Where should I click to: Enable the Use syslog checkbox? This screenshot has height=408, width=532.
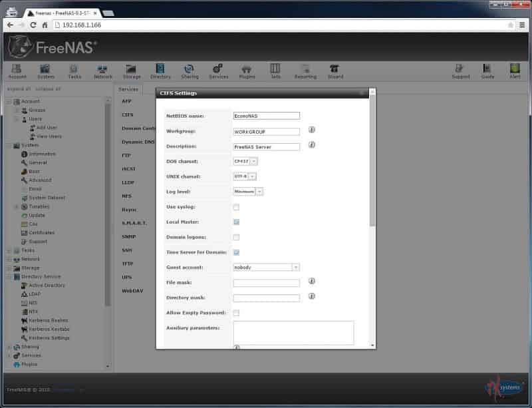[x=236, y=207]
